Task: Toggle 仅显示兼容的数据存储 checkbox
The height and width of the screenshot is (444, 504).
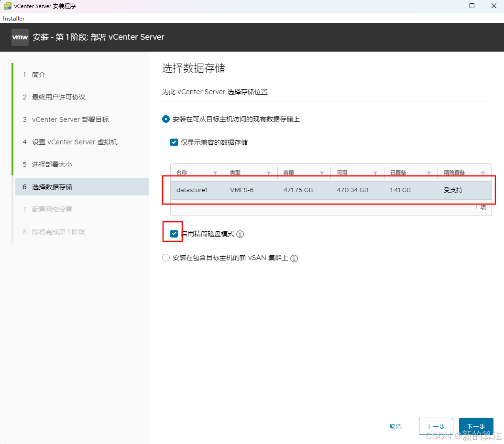Action: click(174, 142)
